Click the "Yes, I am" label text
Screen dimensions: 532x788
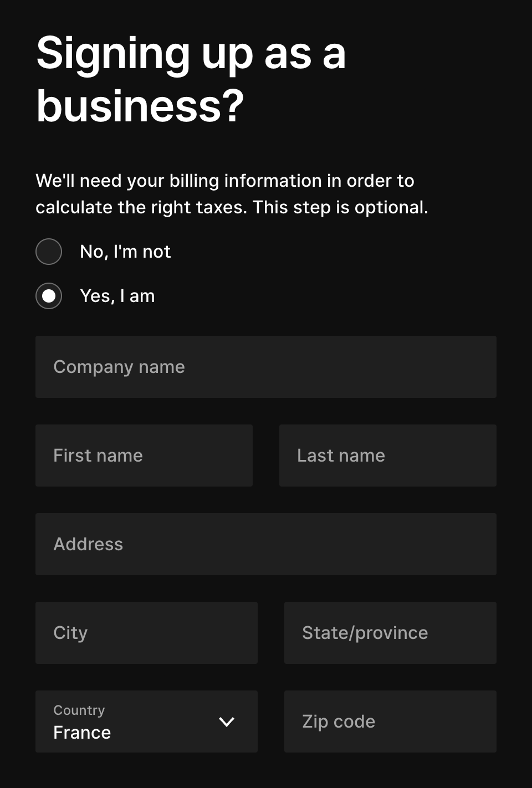[x=117, y=296]
